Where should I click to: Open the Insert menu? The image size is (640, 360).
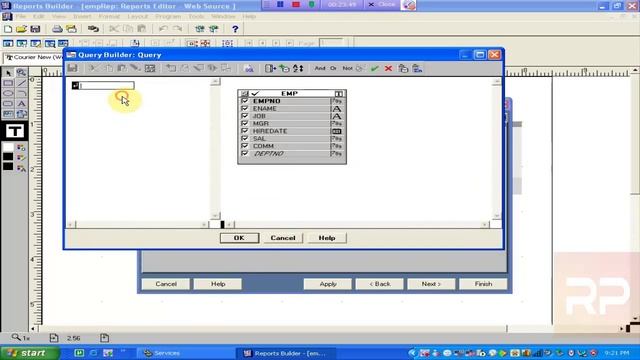[x=82, y=16]
